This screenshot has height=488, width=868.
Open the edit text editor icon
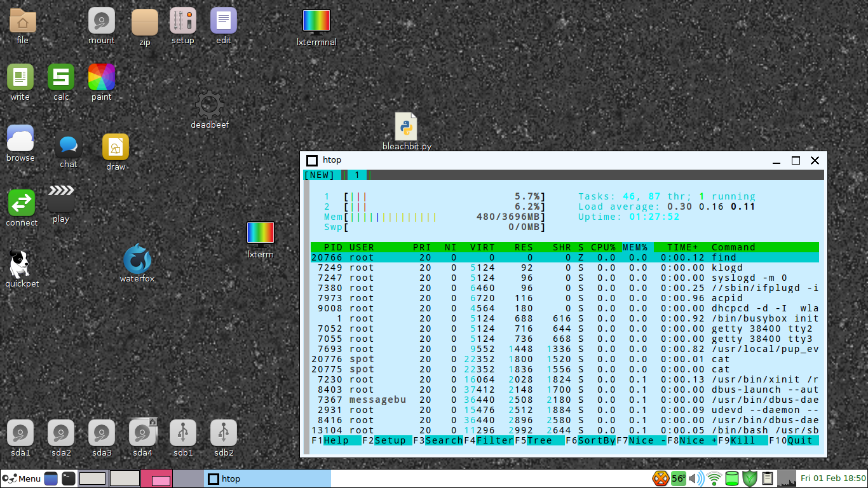coord(224,20)
